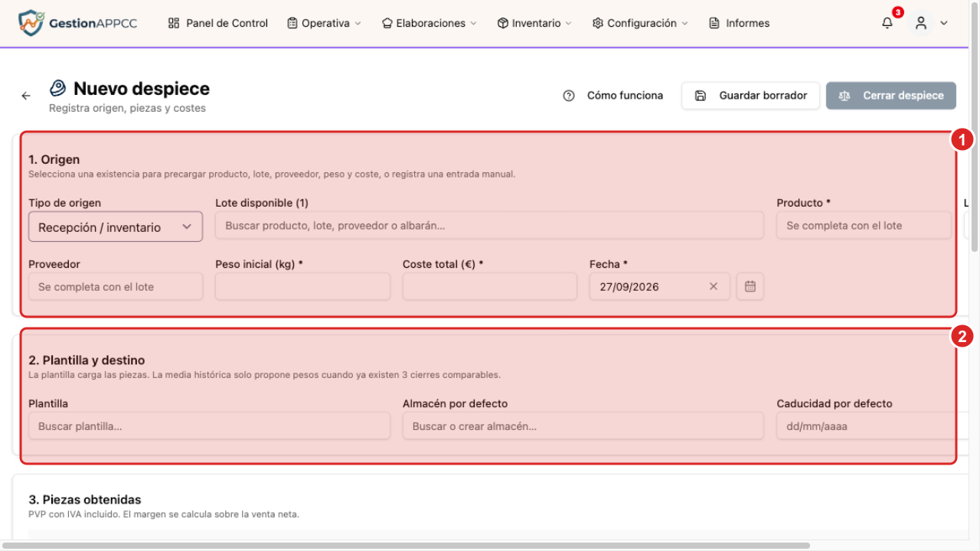Go back with the left arrow
Image resolution: width=980 pixels, height=551 pixels.
click(26, 96)
